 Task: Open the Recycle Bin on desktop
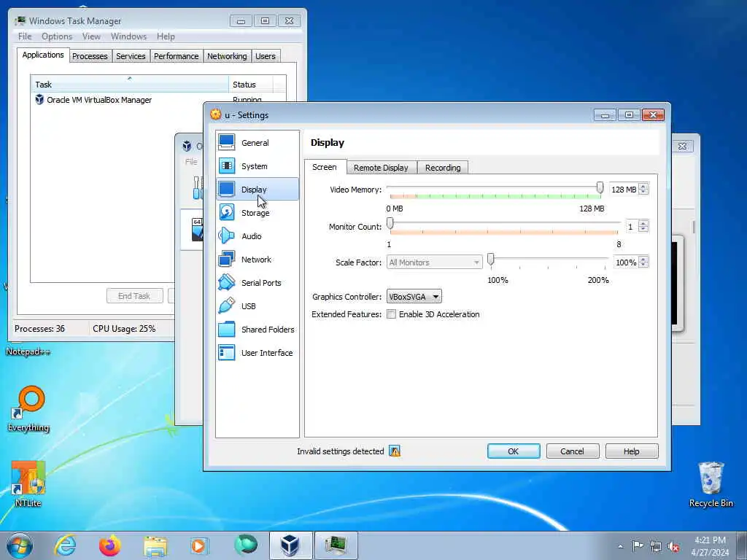pos(711,484)
